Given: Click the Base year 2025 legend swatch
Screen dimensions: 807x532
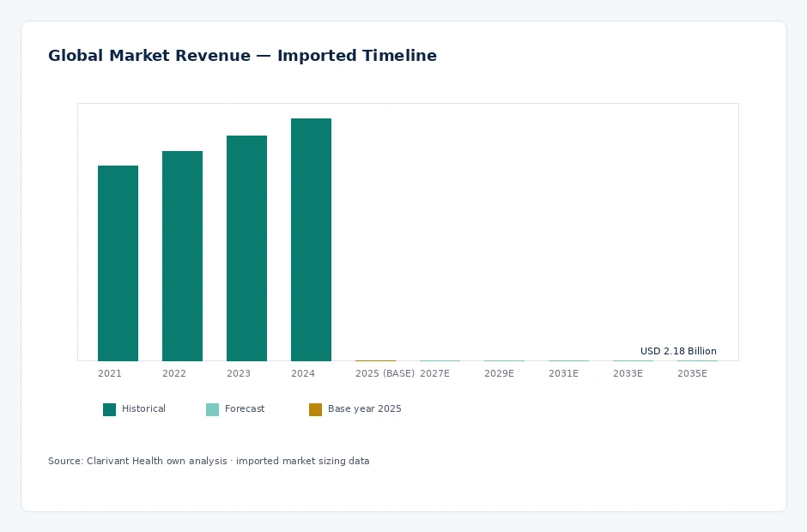Looking at the screenshot, I should coord(315,409).
